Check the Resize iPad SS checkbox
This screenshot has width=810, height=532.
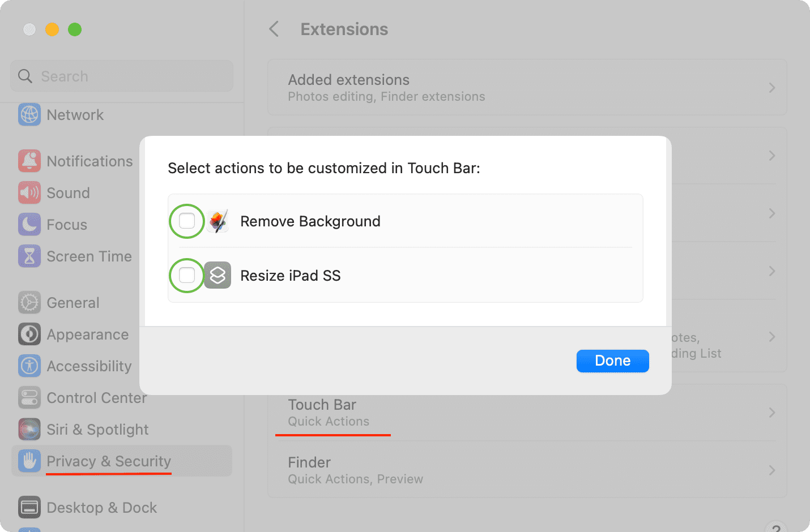(187, 276)
